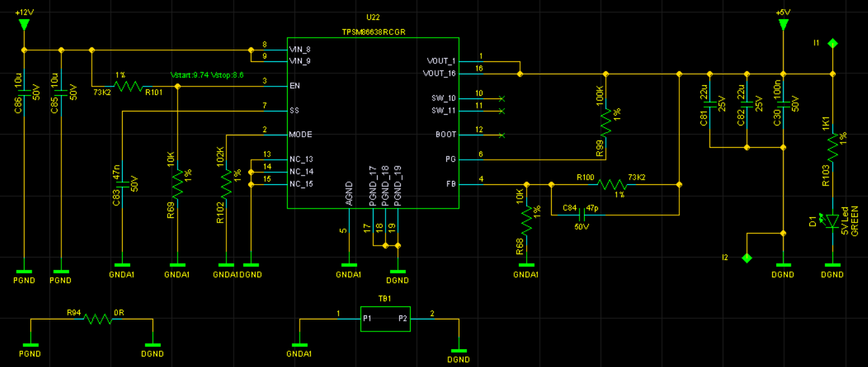Image resolution: width=868 pixels, height=367 pixels.
Task: Select the U22 TPSM86638RCGR IC body
Action: [x=372, y=123]
